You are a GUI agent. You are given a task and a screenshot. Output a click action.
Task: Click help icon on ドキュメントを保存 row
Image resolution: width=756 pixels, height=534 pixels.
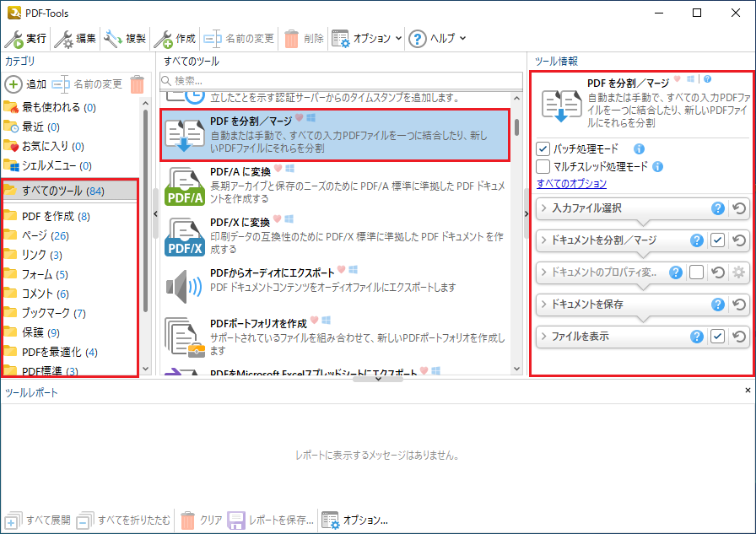718,304
